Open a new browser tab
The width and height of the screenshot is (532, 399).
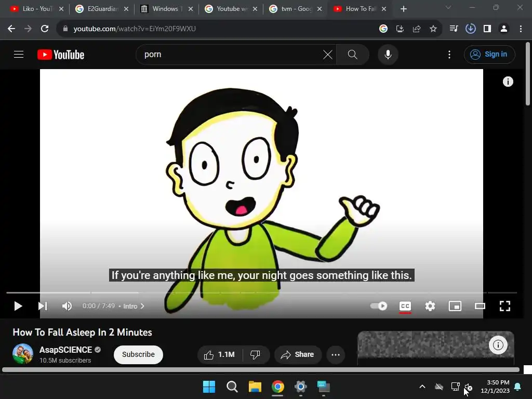(403, 9)
